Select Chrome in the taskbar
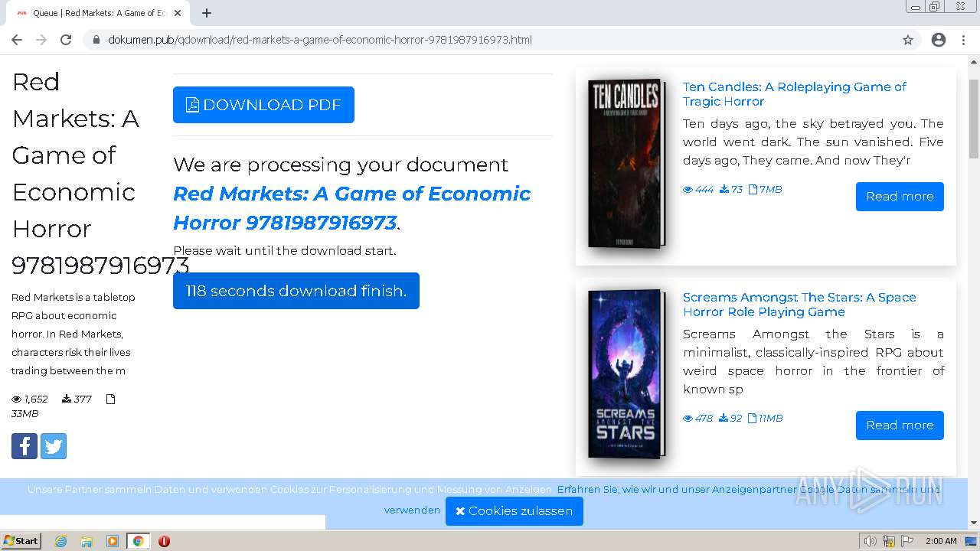The image size is (980, 551). 138,541
